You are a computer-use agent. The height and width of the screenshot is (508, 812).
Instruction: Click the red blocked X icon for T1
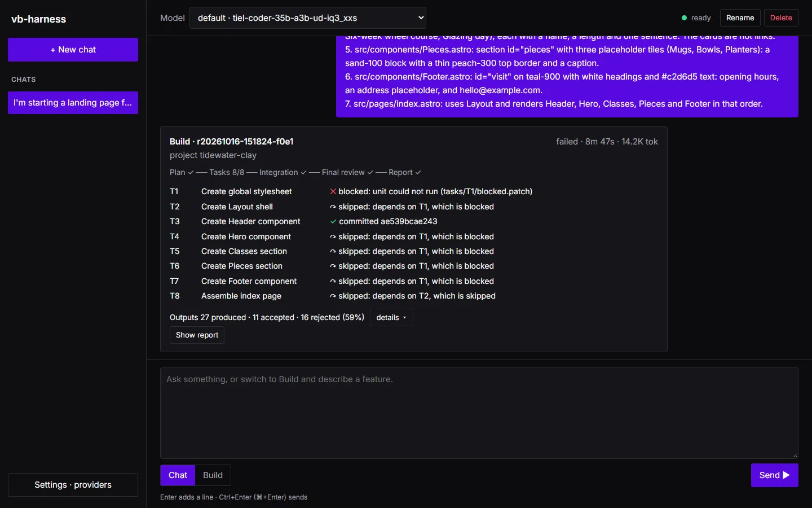pyautogui.click(x=333, y=192)
